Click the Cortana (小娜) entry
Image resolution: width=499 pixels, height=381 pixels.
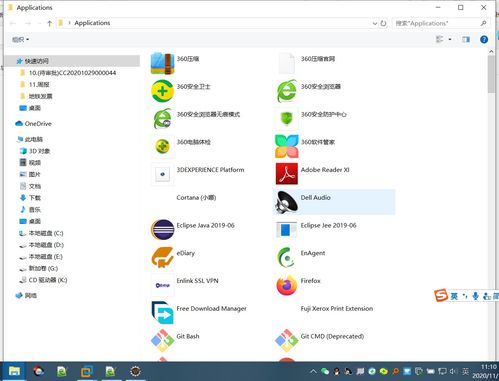click(x=196, y=198)
